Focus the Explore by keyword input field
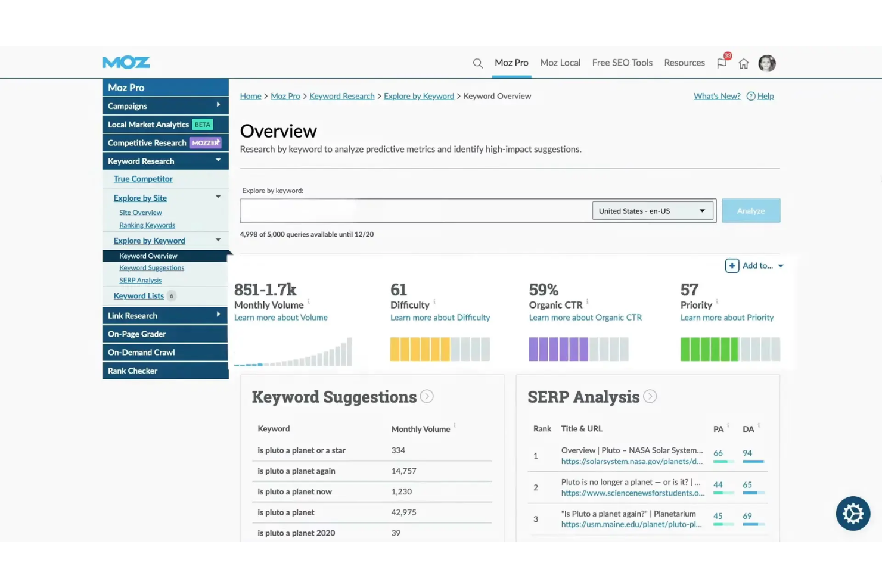Screen dimensions: 882x588 (415, 211)
